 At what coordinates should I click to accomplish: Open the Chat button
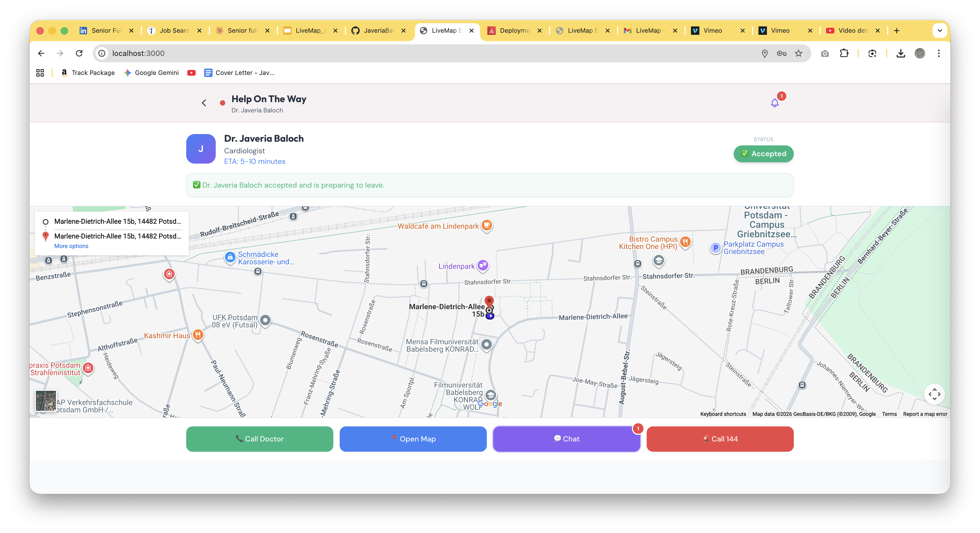point(566,439)
